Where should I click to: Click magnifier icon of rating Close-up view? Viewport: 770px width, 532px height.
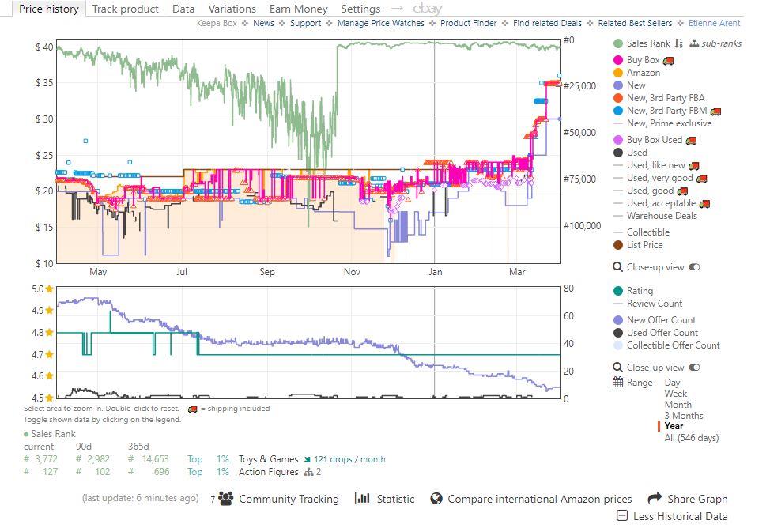[x=617, y=368]
